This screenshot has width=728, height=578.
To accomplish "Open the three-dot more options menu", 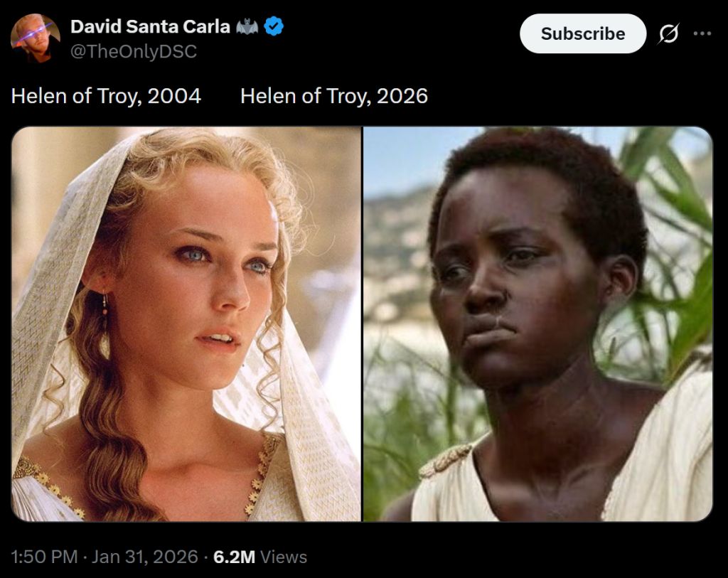I will pyautogui.click(x=702, y=33).
